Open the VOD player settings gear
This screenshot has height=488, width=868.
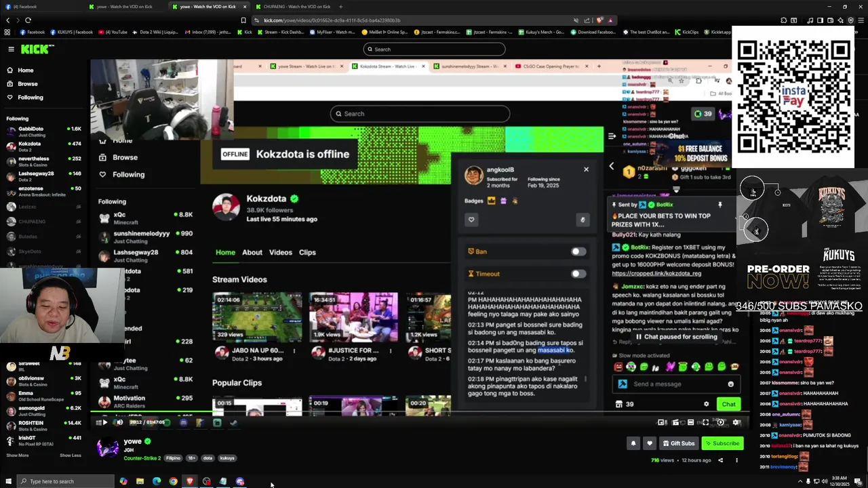(x=736, y=422)
